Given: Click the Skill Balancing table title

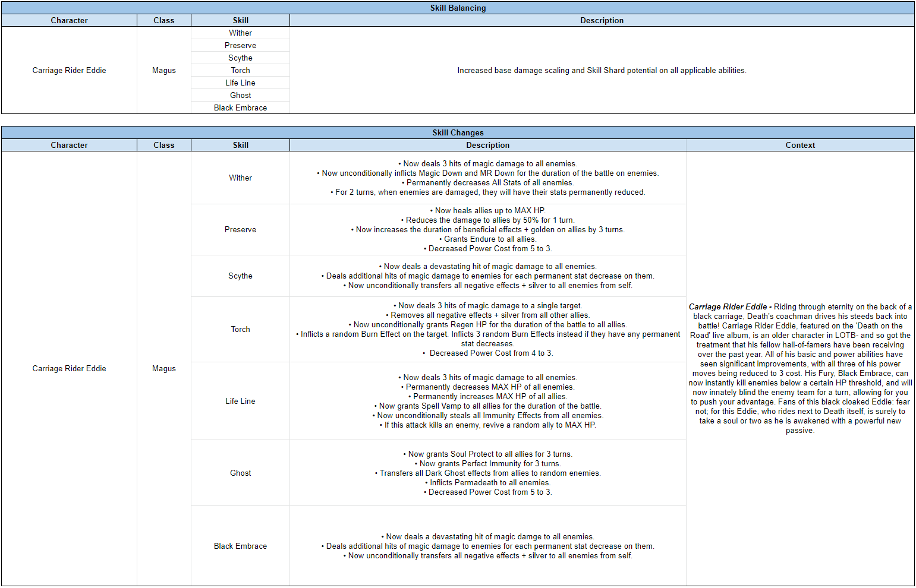Looking at the screenshot, I should pyautogui.click(x=458, y=8).
